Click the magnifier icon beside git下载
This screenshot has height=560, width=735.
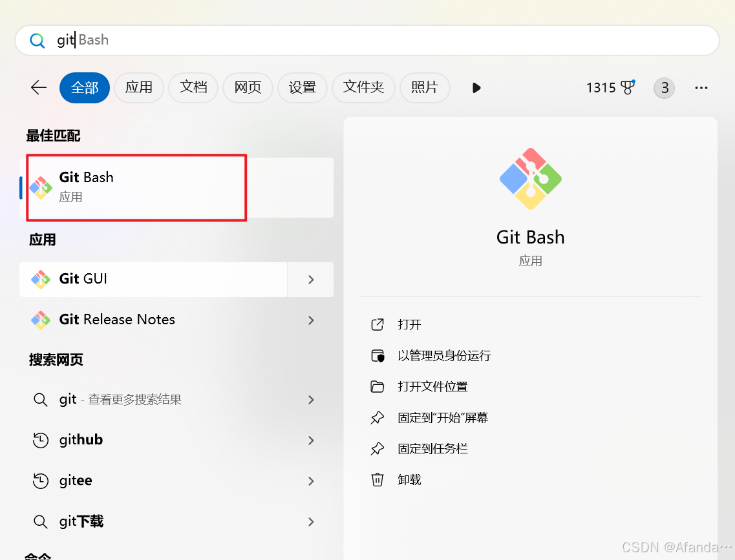click(41, 522)
